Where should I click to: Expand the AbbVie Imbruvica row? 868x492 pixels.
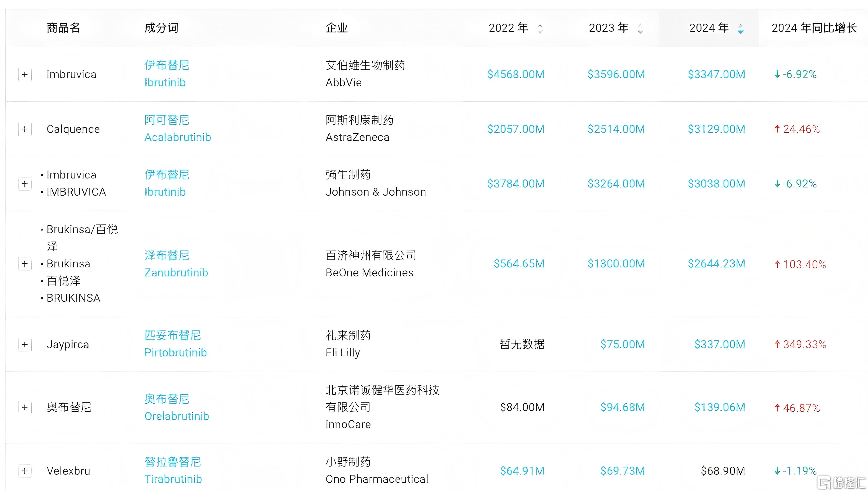tap(25, 74)
